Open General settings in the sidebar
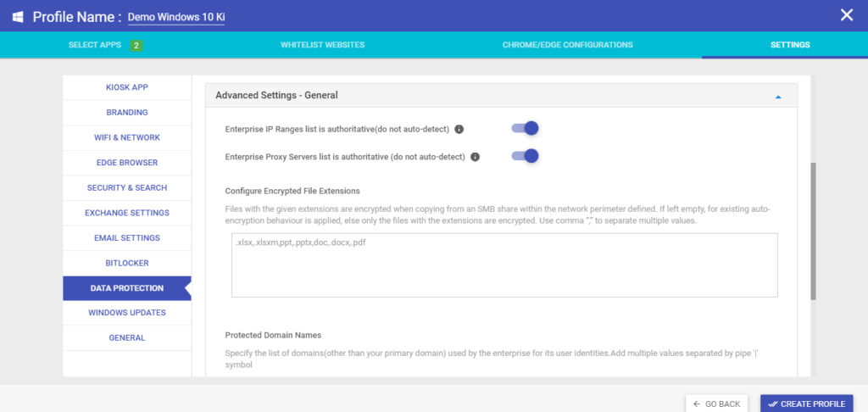The image size is (868, 412). [127, 337]
